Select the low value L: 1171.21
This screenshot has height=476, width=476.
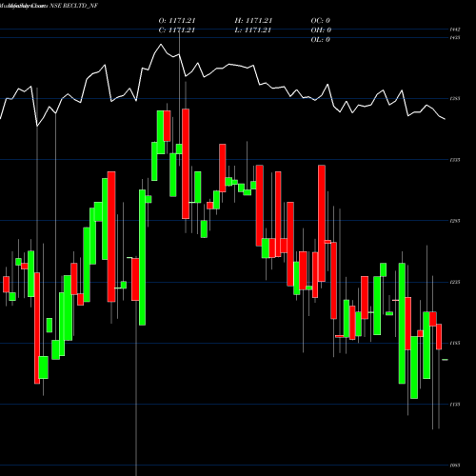pyautogui.click(x=253, y=30)
